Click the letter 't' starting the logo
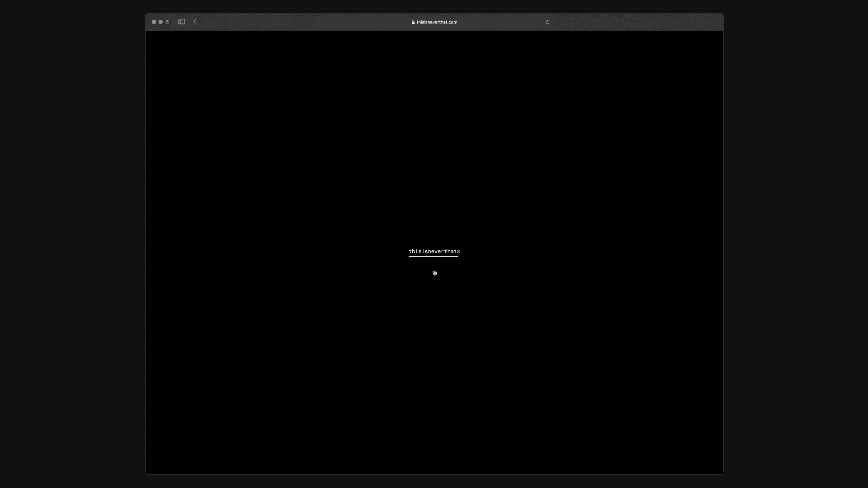This screenshot has width=868, height=488. tap(410, 251)
